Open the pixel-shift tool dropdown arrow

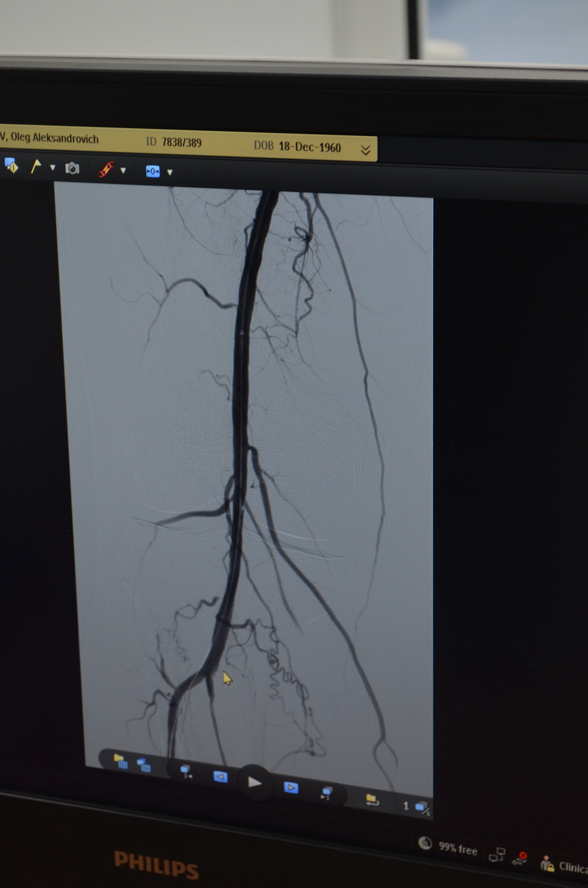pos(169,172)
